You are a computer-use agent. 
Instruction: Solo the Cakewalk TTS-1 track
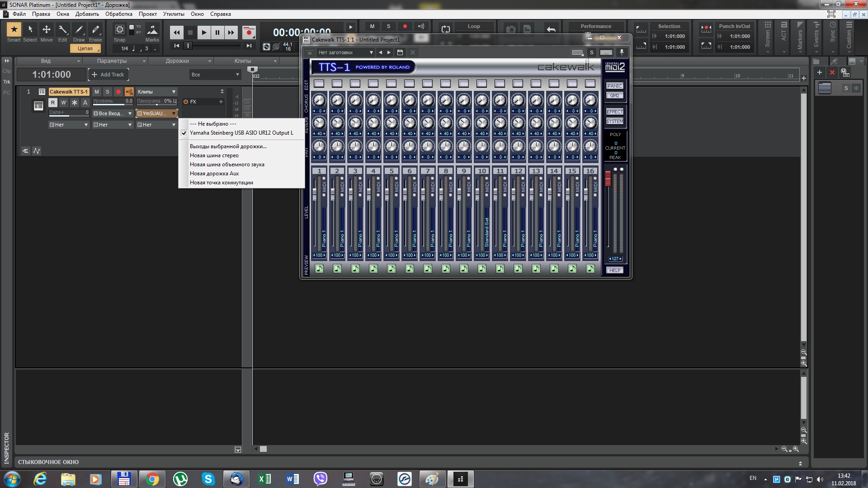[x=108, y=92]
